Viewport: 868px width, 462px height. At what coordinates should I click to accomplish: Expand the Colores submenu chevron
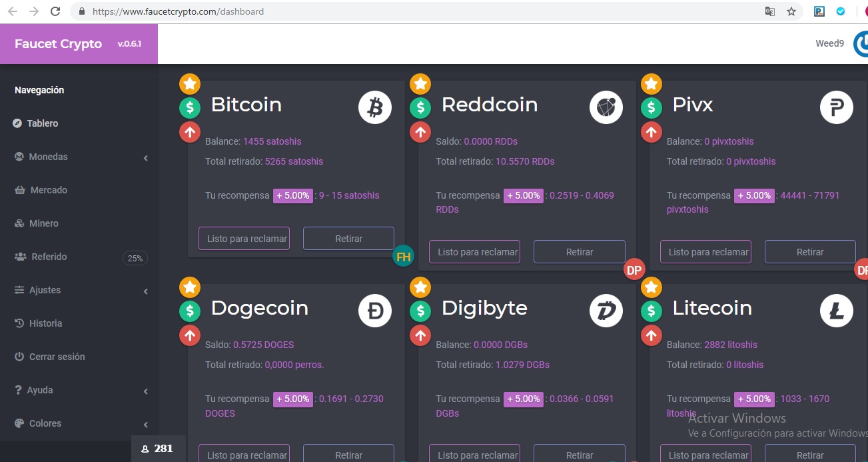[145, 425]
